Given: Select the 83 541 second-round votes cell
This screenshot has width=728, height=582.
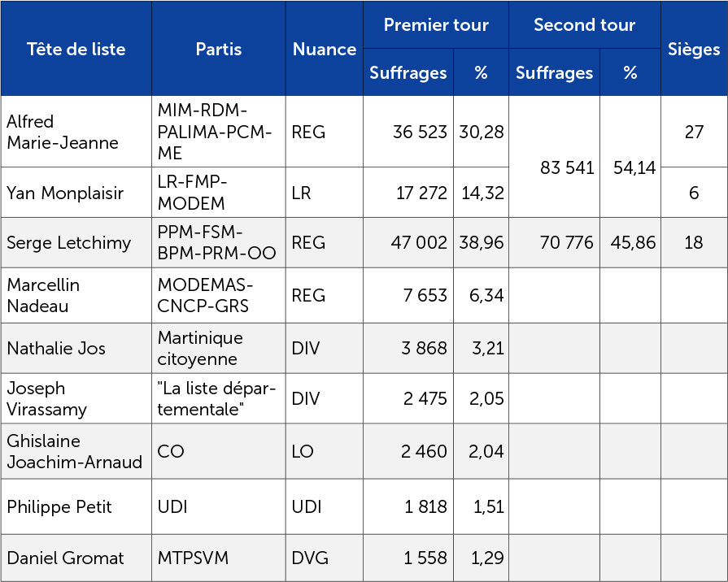Looking at the screenshot, I should 567,168.
